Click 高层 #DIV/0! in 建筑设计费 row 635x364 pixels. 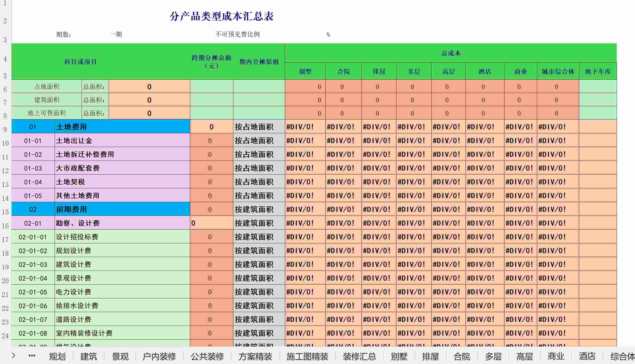point(449,264)
